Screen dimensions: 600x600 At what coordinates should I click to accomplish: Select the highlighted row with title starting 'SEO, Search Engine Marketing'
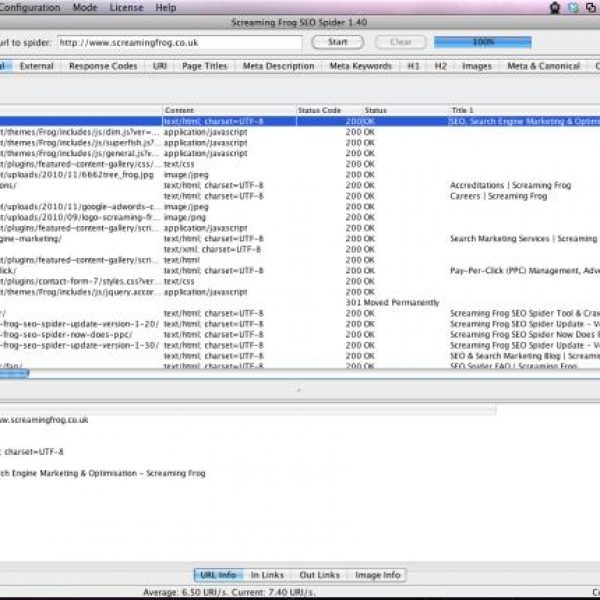coord(300,121)
